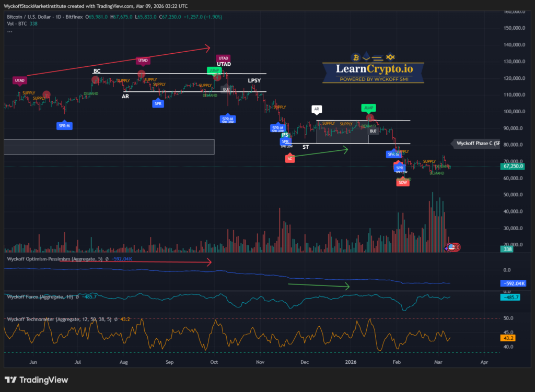Select the red SC marker label

(289, 159)
